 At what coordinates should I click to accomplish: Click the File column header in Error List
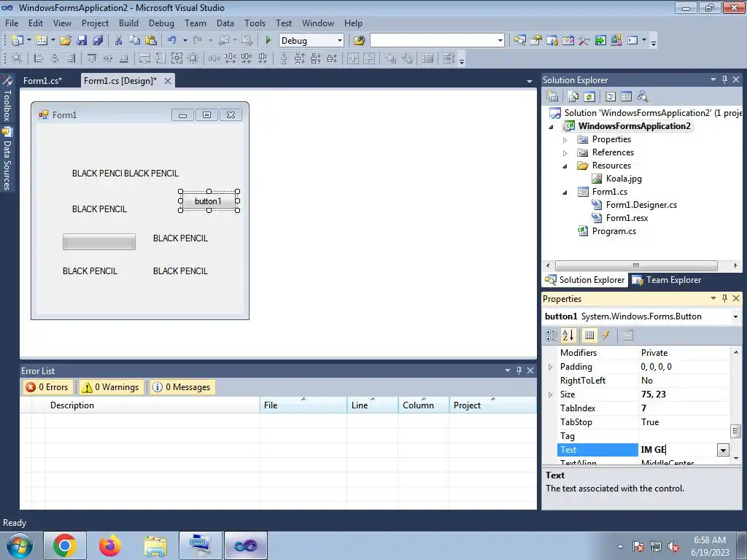[x=303, y=405]
